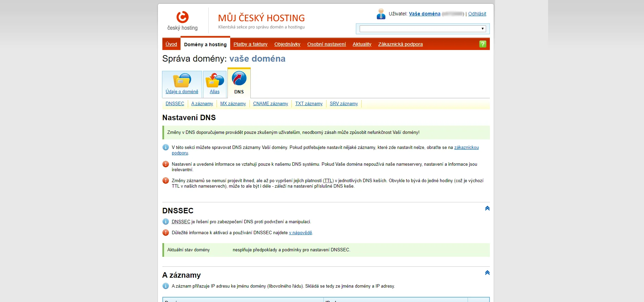The image size is (644, 302).
Task: Follow the 'v nápovědě' help link
Action: point(300,233)
